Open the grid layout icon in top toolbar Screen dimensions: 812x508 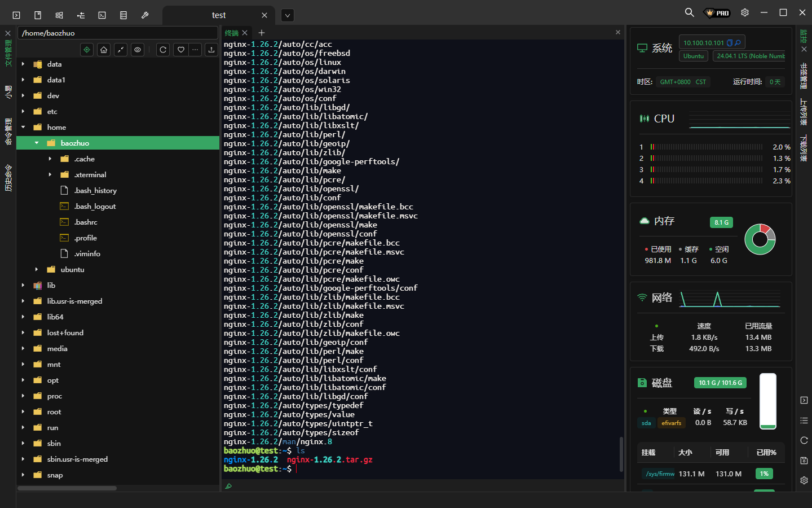pos(59,15)
